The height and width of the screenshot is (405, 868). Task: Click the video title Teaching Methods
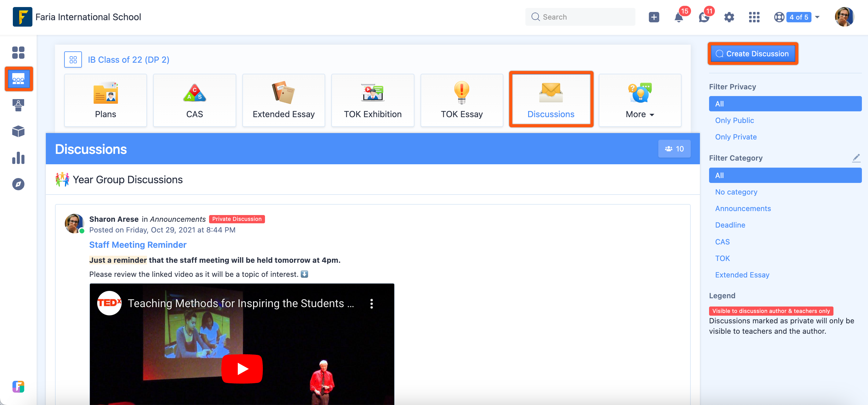point(241,303)
